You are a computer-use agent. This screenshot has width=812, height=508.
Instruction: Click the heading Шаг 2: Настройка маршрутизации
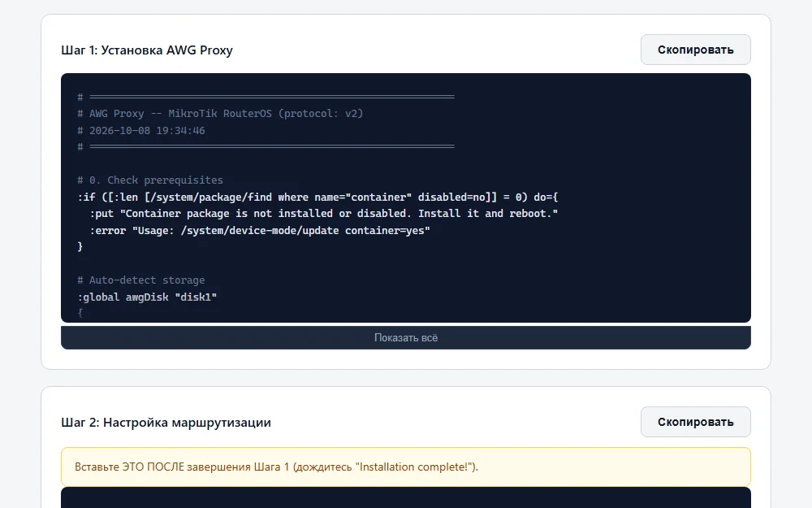(166, 423)
